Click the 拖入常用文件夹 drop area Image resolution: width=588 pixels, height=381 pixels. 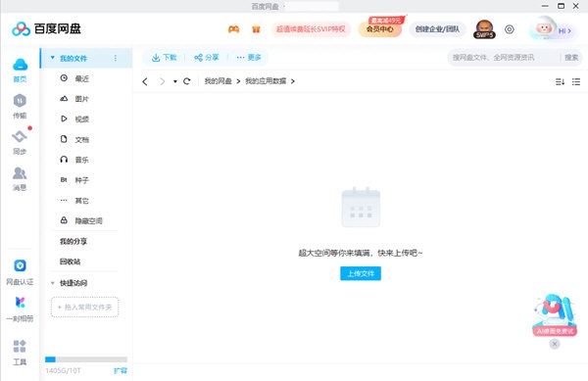point(84,308)
